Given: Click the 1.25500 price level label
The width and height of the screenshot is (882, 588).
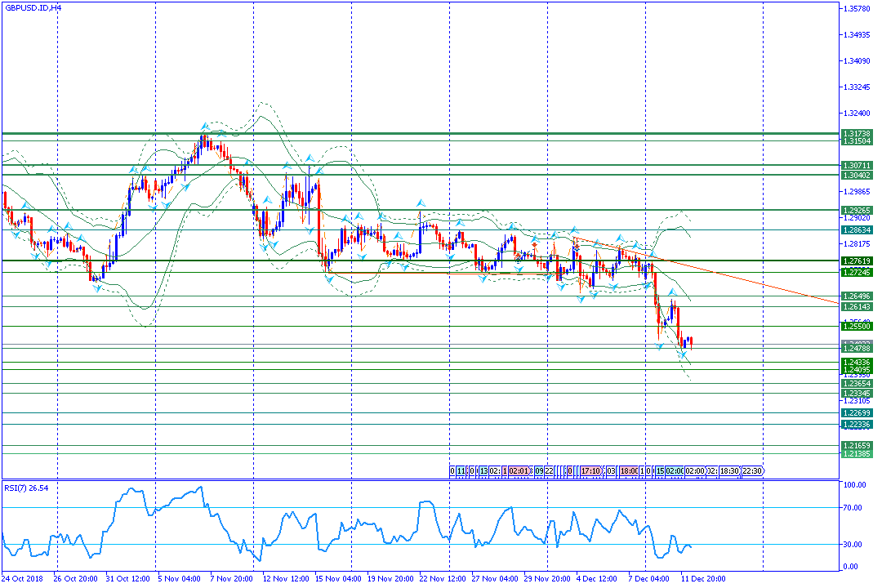Looking at the screenshot, I should [856, 326].
